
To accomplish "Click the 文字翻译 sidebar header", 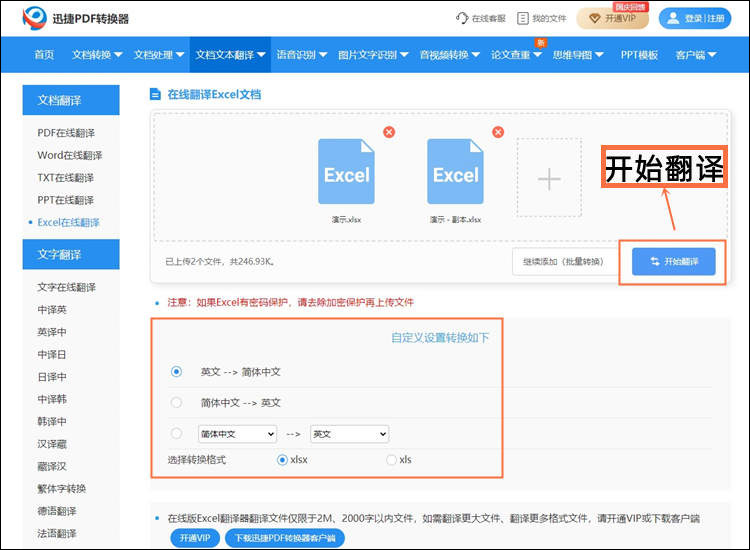I will [71, 254].
